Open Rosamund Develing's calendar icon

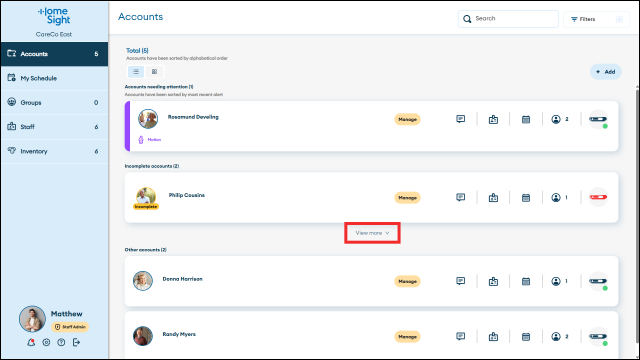[526, 120]
